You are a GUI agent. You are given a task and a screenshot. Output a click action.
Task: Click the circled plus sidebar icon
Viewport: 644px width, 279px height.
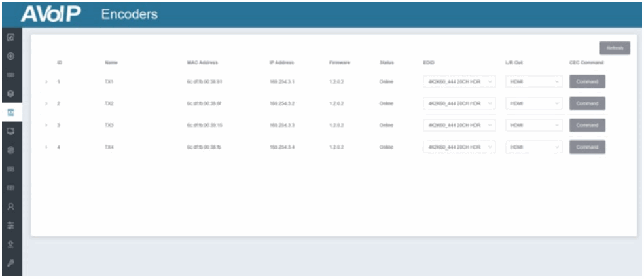pyautogui.click(x=11, y=56)
